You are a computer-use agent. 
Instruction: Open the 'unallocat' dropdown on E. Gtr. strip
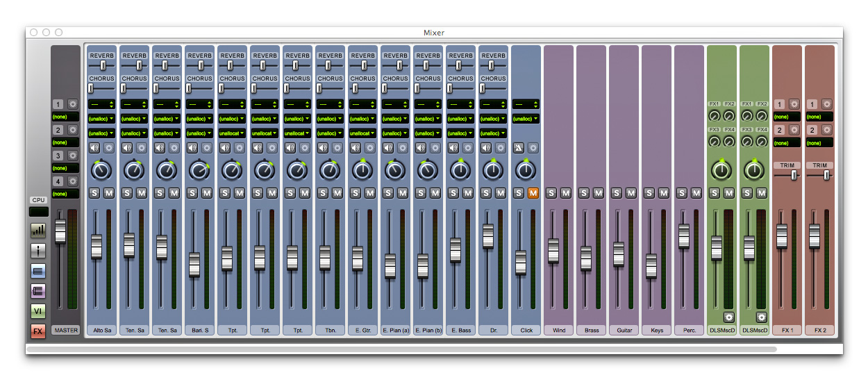pyautogui.click(x=362, y=133)
